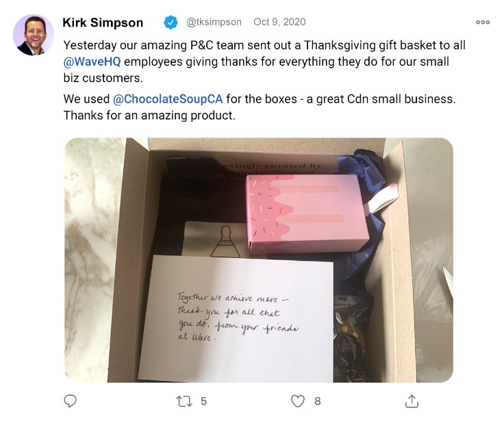Click the 'Thanks for an amazing product' line
Image resolution: width=504 pixels, height=421 pixels.
(x=149, y=115)
